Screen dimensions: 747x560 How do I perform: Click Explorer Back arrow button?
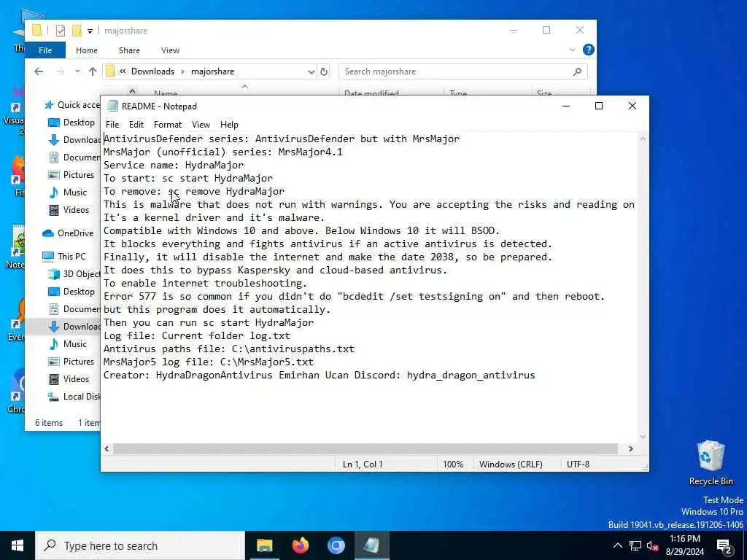(x=39, y=71)
